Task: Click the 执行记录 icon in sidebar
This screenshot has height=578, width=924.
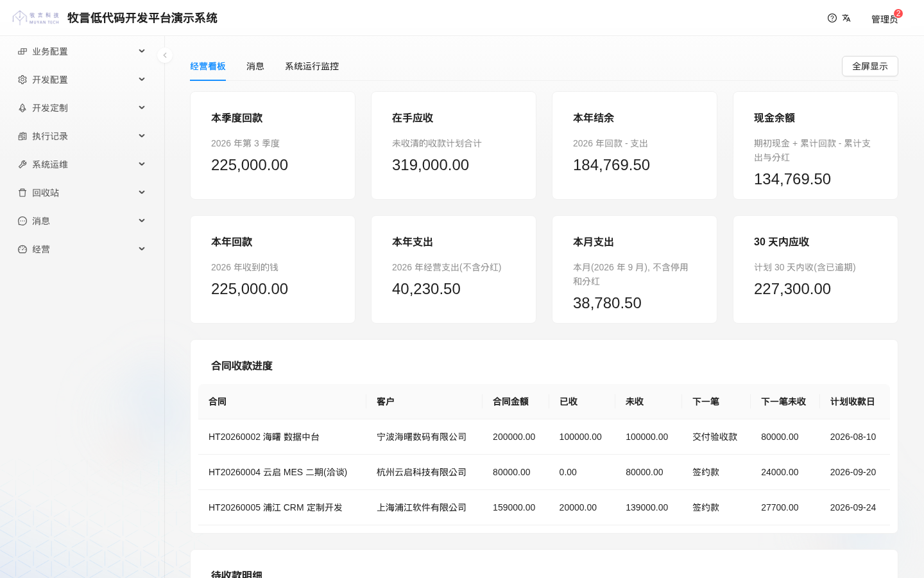Action: tap(22, 136)
